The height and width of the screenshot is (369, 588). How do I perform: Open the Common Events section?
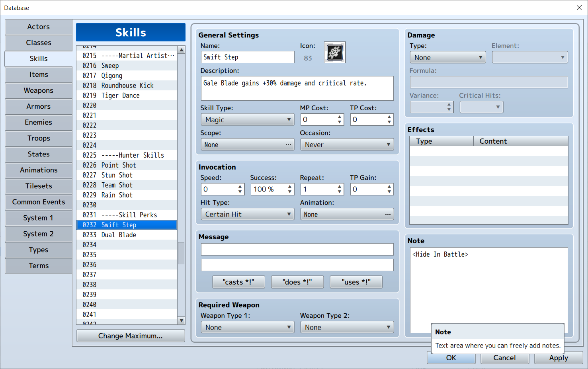pyautogui.click(x=38, y=202)
